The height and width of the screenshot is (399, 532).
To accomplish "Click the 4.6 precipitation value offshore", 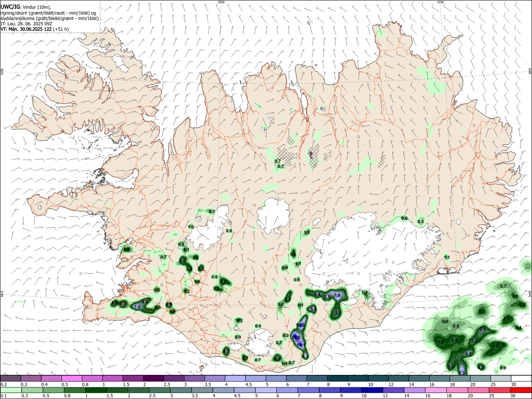I will [x=468, y=354].
